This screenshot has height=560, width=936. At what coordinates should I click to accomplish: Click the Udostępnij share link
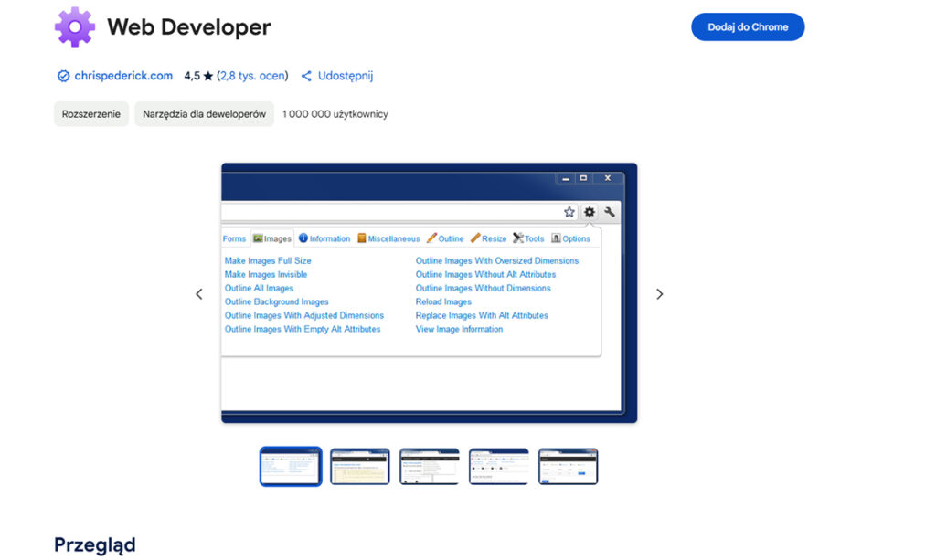(x=345, y=76)
